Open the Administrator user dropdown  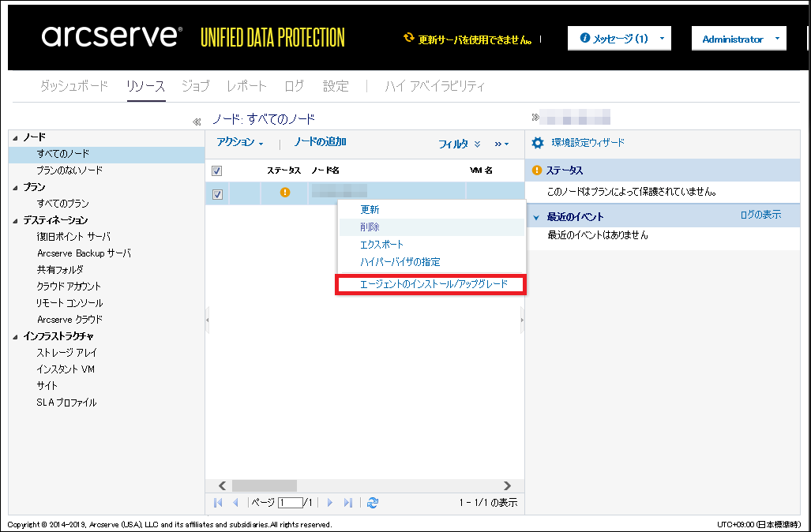coord(738,39)
